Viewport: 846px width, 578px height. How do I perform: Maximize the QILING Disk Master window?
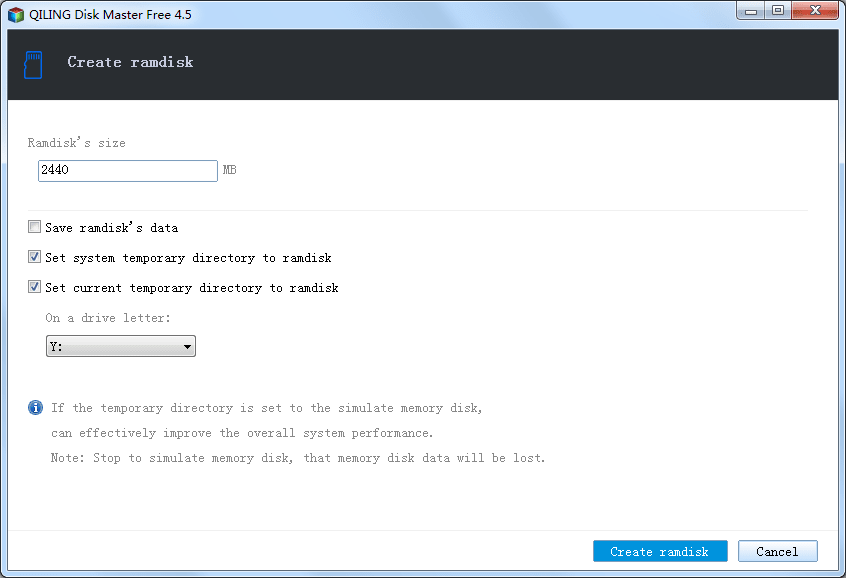pyautogui.click(x=777, y=10)
